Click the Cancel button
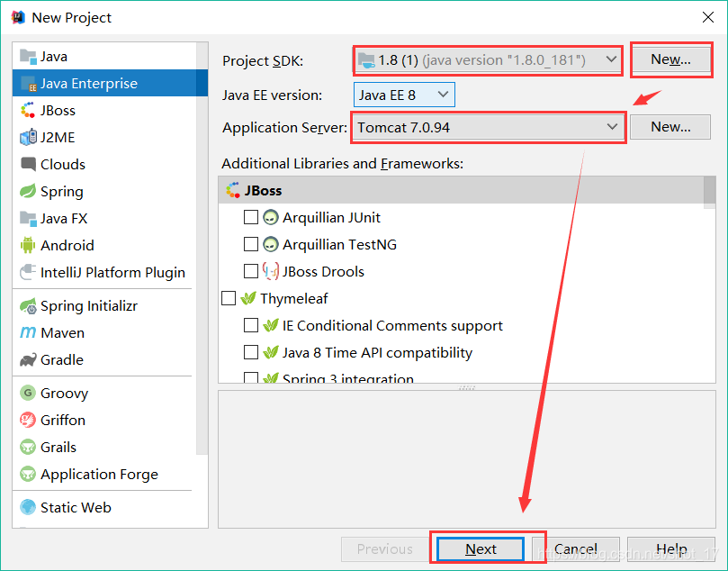The image size is (728, 571). [x=576, y=549]
